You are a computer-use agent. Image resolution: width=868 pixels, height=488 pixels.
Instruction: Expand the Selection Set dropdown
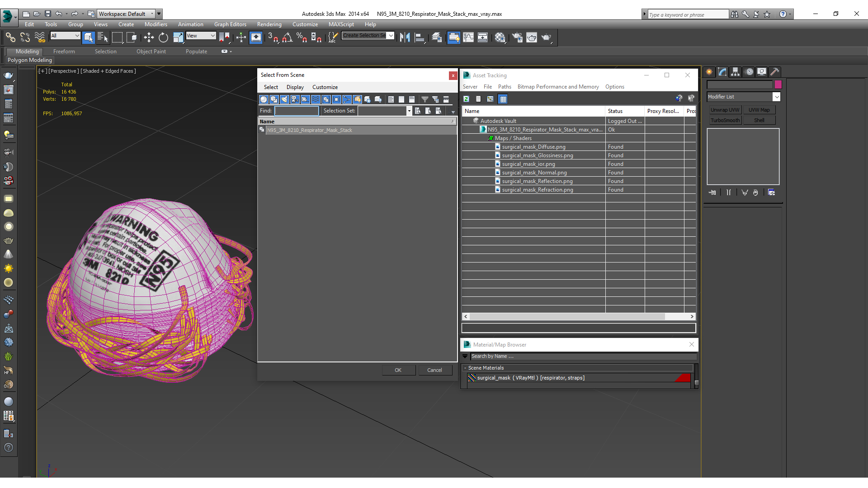(x=409, y=111)
